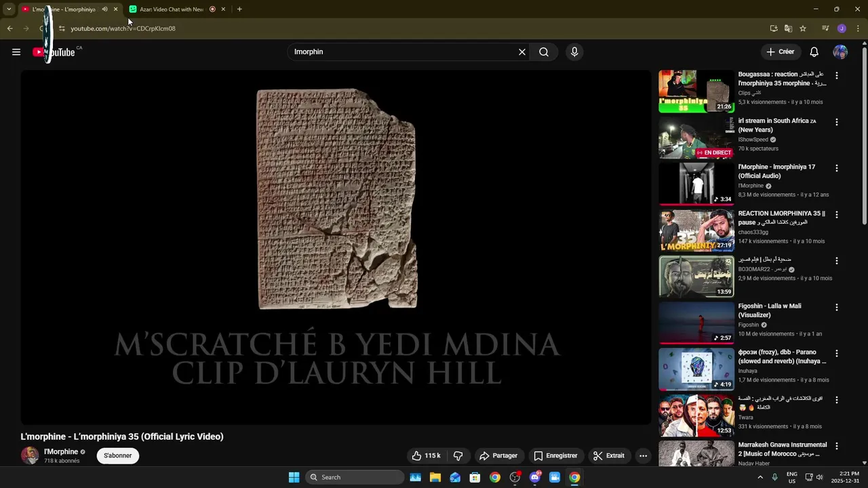This screenshot has width=868, height=488.
Task: Open options for the Twara video
Action: 837,400
